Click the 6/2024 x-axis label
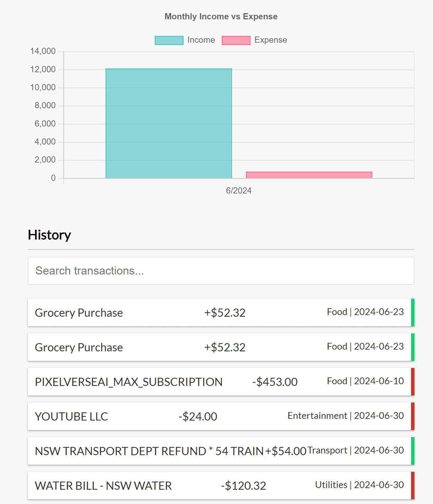This screenshot has height=504, width=433. point(238,191)
